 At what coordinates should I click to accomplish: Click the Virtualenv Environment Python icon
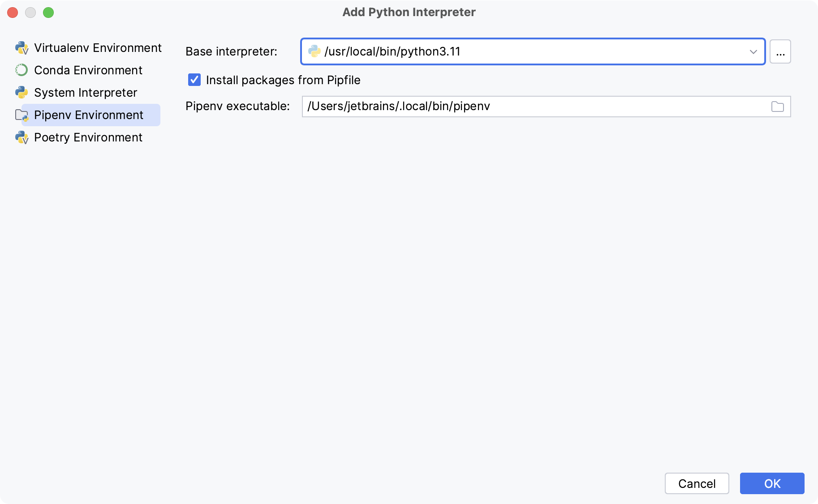pyautogui.click(x=22, y=47)
